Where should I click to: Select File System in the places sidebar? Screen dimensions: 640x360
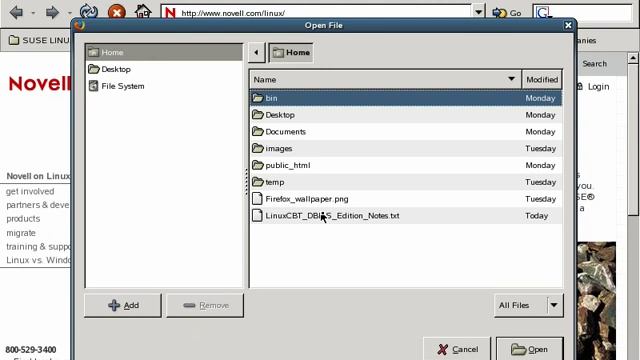(164, 86)
